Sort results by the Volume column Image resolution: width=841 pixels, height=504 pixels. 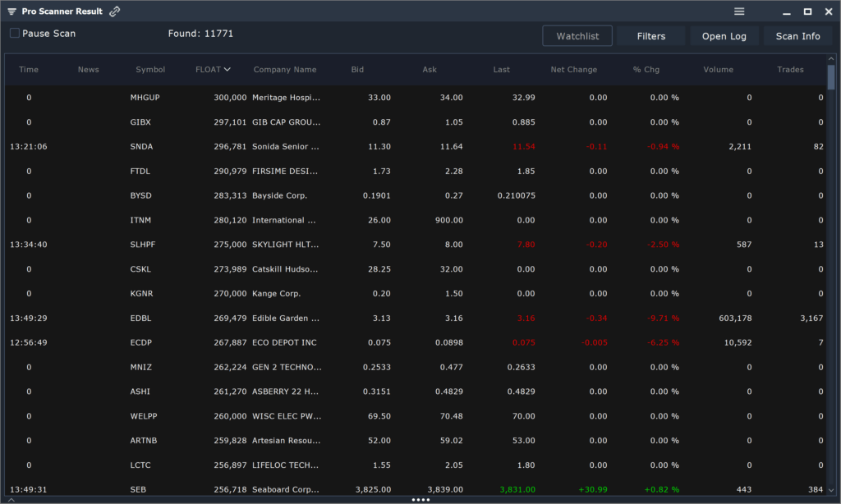click(718, 69)
